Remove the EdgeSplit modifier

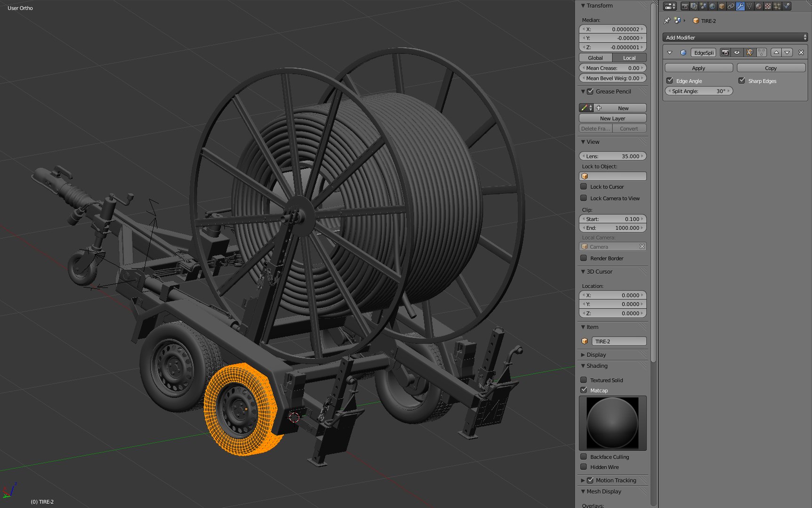[x=801, y=53]
